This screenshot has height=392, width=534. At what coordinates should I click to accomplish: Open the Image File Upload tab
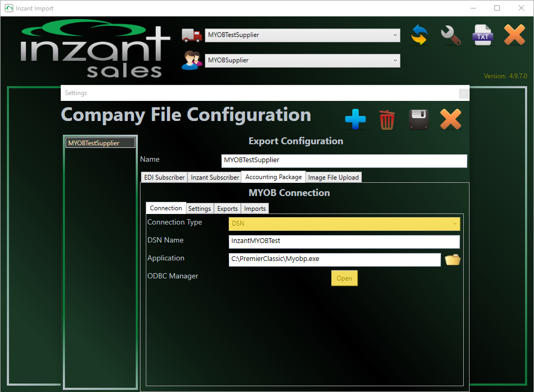[x=333, y=177]
